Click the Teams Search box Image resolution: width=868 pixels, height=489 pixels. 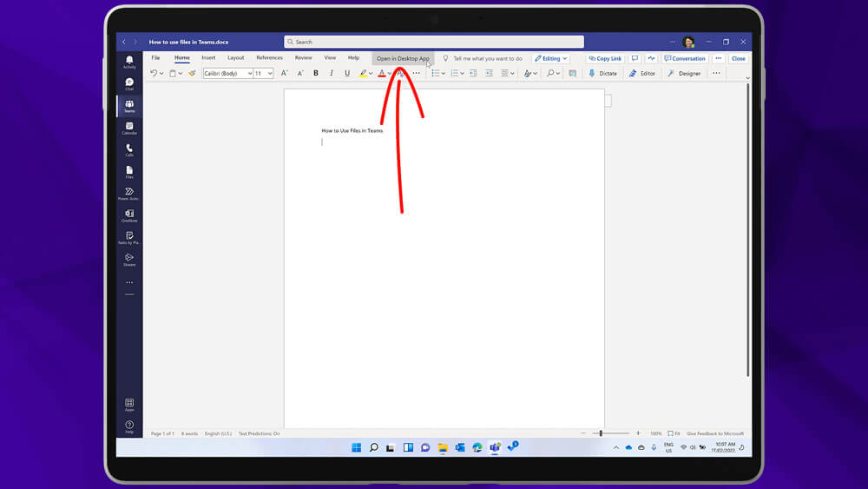(434, 42)
